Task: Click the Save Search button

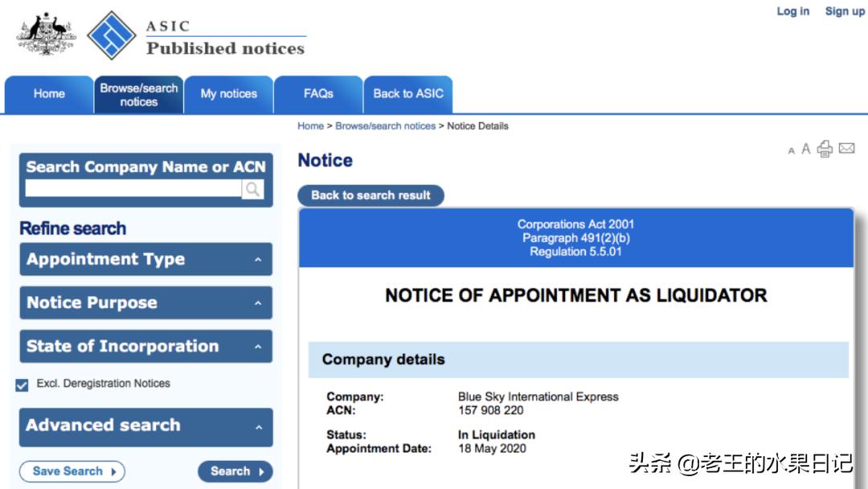Action: 72,471
